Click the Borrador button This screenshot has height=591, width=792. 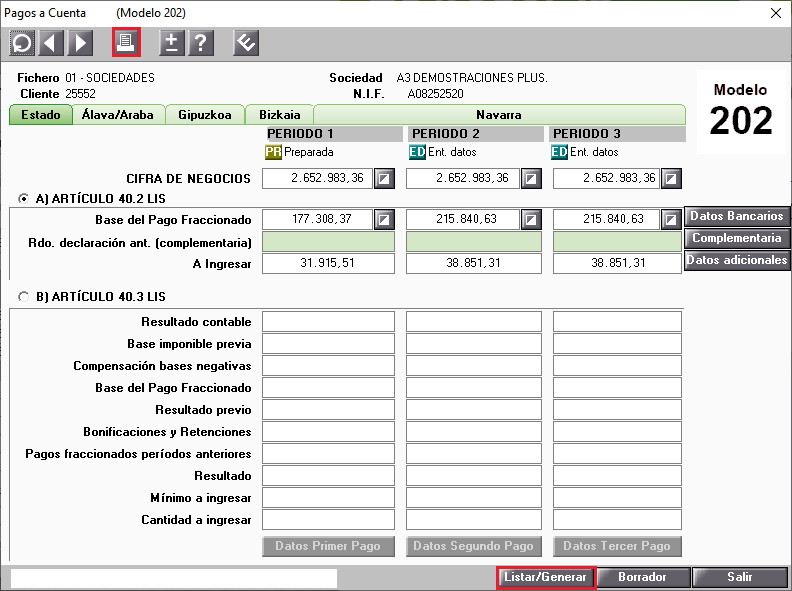pos(642,577)
